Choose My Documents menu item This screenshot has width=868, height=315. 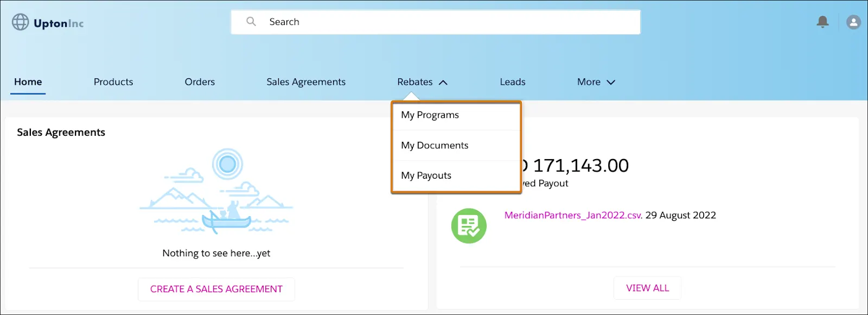(456, 146)
